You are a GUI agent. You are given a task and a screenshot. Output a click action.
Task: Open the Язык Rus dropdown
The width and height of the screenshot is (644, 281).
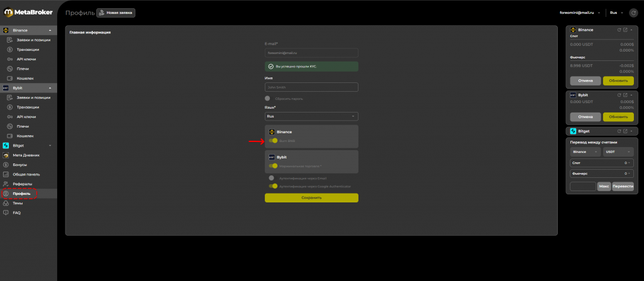pos(311,116)
